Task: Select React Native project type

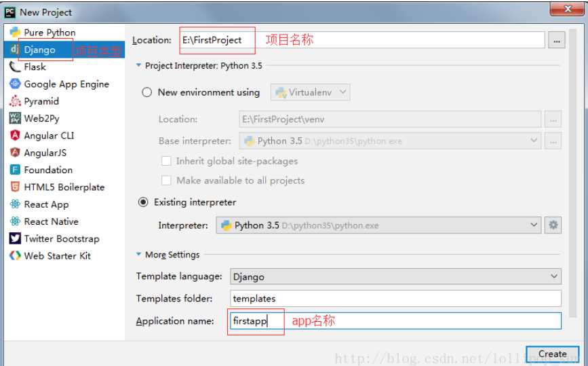Action: (x=64, y=221)
